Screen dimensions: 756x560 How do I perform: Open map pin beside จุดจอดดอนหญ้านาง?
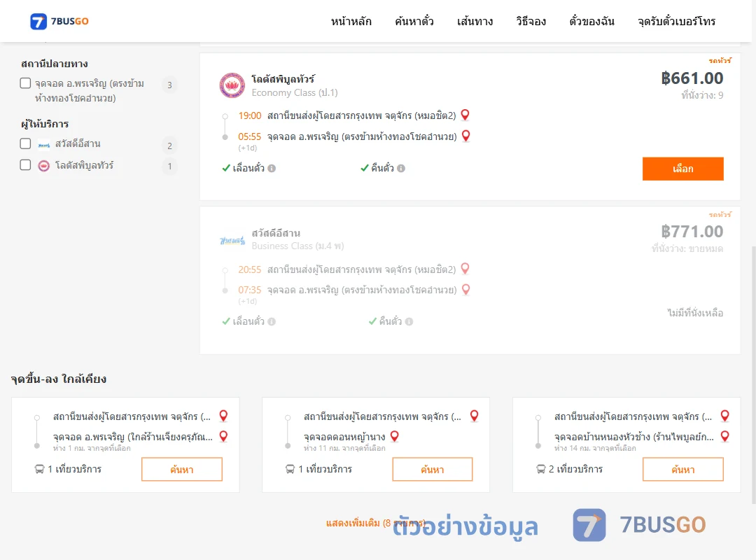pyautogui.click(x=394, y=436)
